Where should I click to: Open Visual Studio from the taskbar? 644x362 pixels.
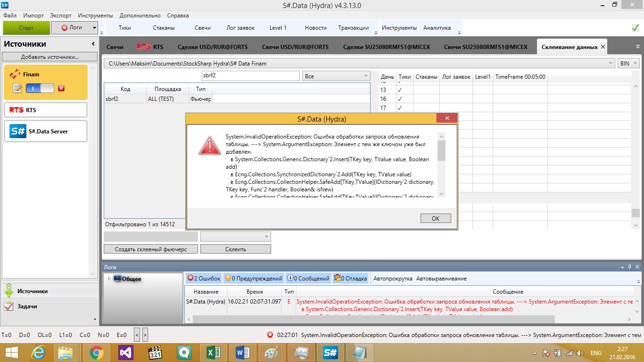pos(126,353)
